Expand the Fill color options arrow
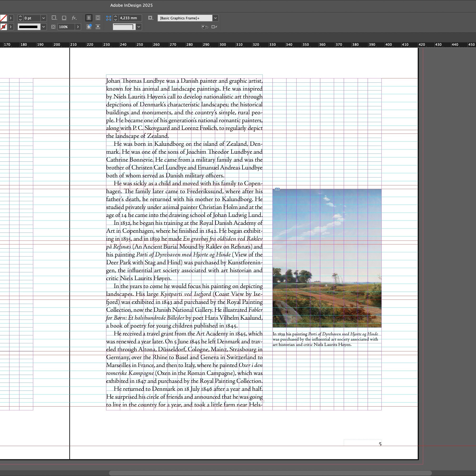Screen dimensions: 476x476 coord(11,18)
